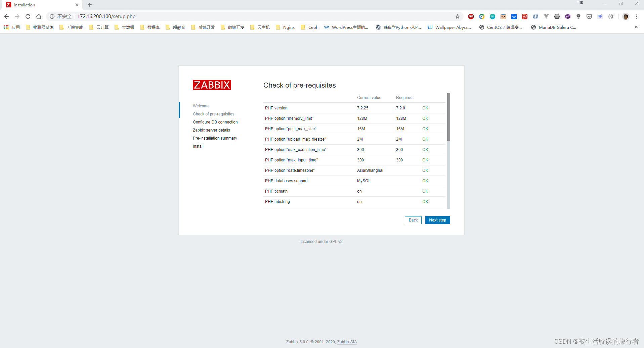The height and width of the screenshot is (348, 644).
Task: Open the blue download arrow extension
Action: 514,16
